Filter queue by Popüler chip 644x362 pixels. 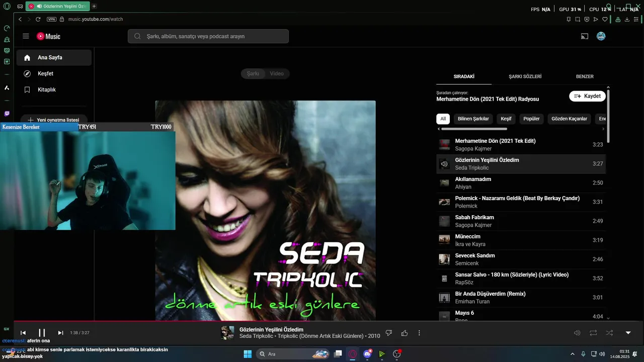pos(531,119)
